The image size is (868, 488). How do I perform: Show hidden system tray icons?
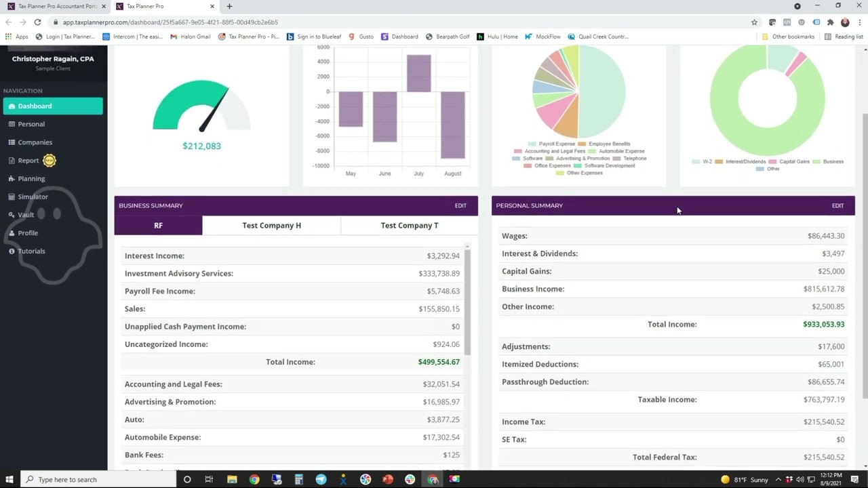(778, 479)
